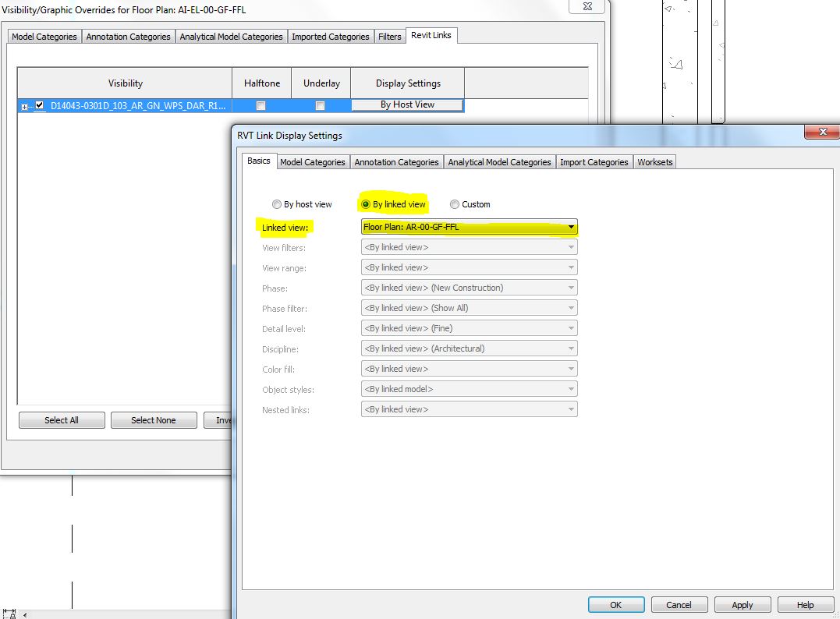Open the Linked view dropdown

pyautogui.click(x=572, y=227)
